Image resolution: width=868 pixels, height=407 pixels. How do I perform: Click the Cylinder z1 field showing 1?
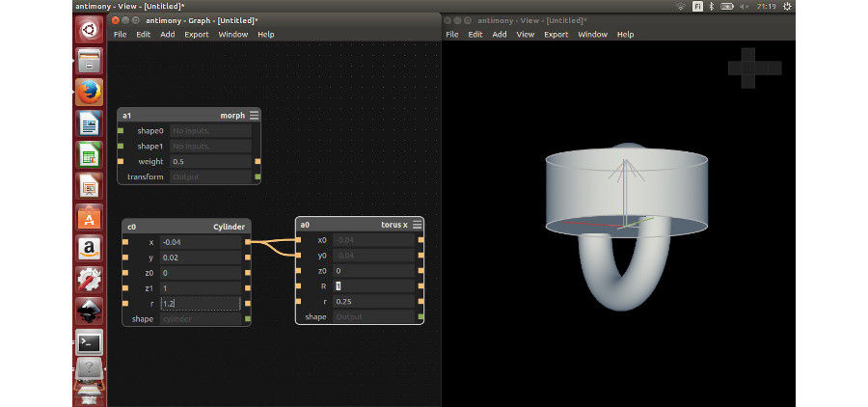click(201, 288)
